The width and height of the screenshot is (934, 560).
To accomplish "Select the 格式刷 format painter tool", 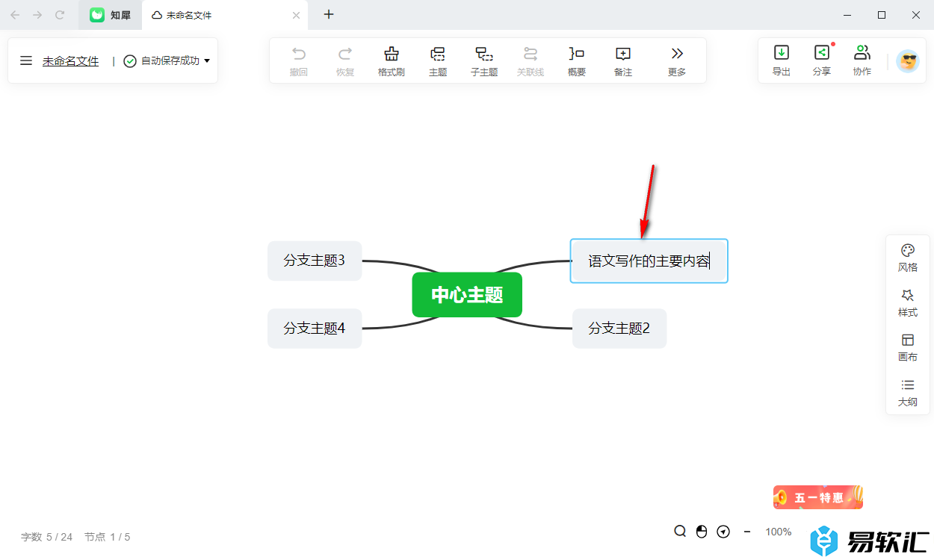I will pos(392,61).
